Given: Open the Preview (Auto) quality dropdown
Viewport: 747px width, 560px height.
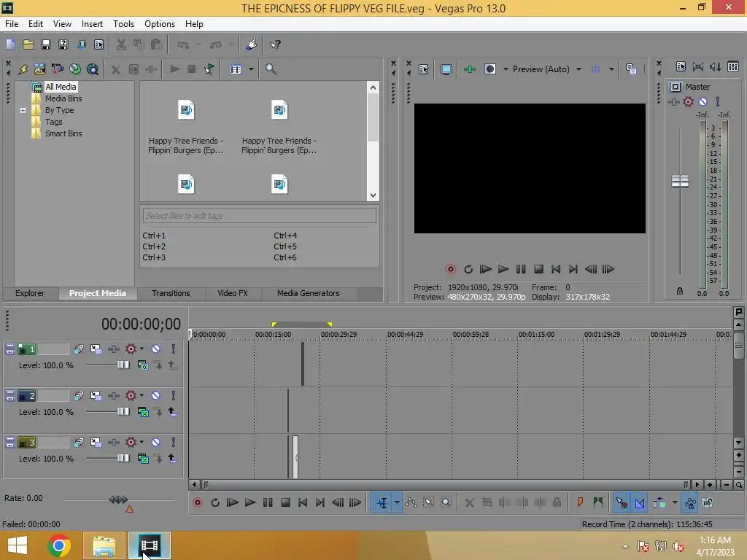Looking at the screenshot, I should pyautogui.click(x=578, y=69).
